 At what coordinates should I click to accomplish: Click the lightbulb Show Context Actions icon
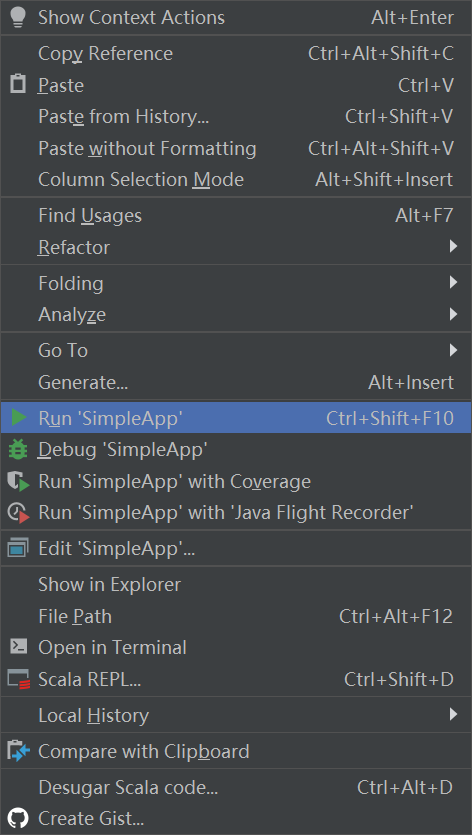pyautogui.click(x=18, y=18)
